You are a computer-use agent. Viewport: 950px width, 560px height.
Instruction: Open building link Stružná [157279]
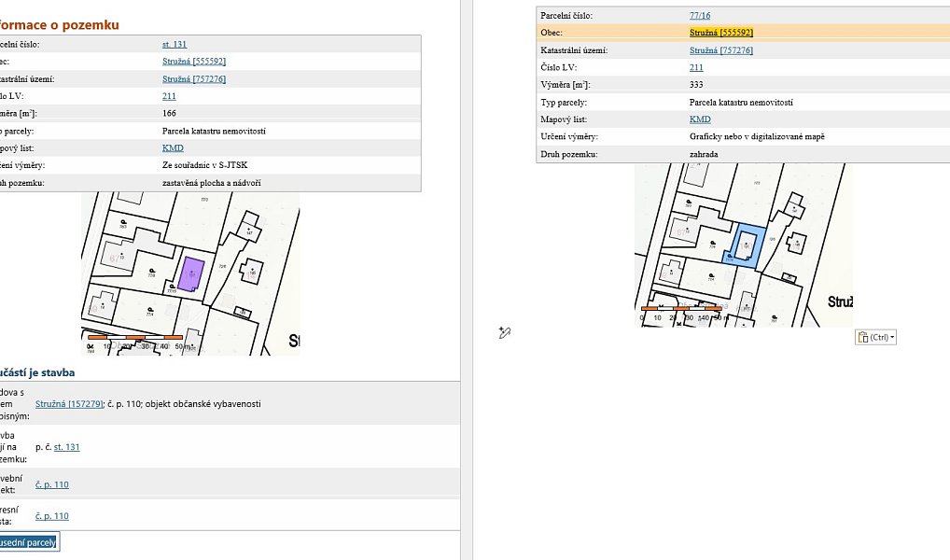69,403
